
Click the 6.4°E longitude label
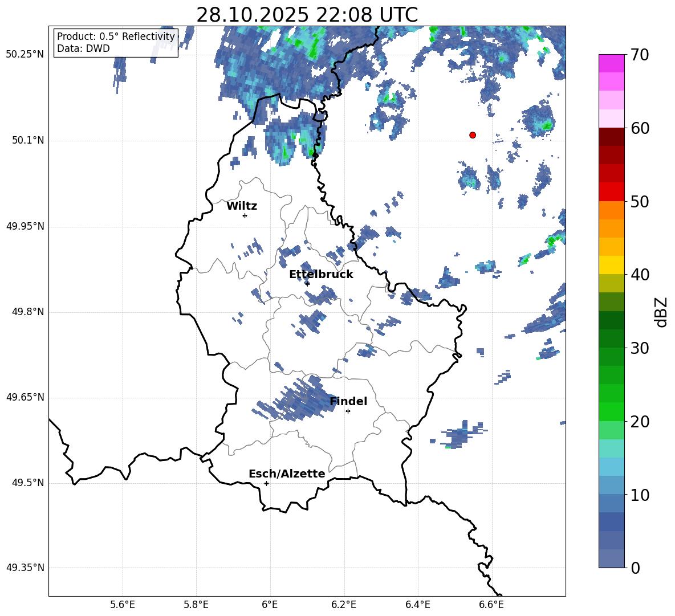[417, 605]
